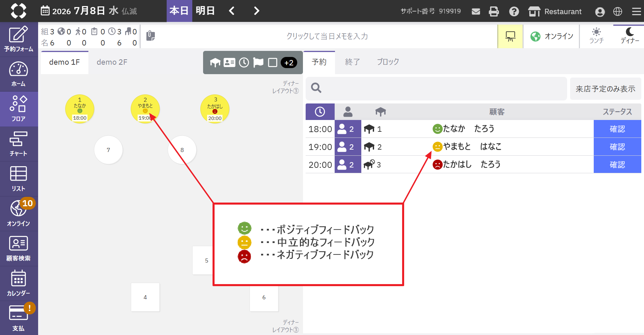The height and width of the screenshot is (335, 644).
Task: Go to previous day arrow
Action: (x=232, y=11)
